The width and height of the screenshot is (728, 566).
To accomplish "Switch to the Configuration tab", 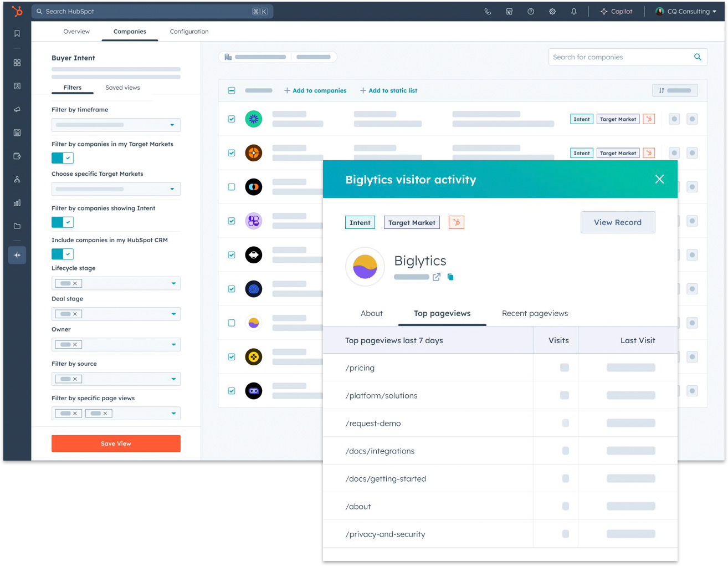I will click(189, 32).
